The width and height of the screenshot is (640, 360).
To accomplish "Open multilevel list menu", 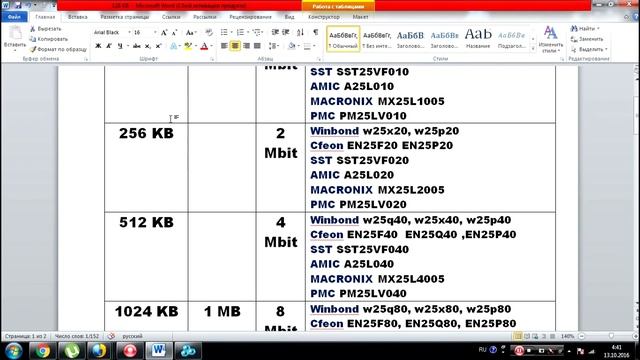I will point(257,32).
